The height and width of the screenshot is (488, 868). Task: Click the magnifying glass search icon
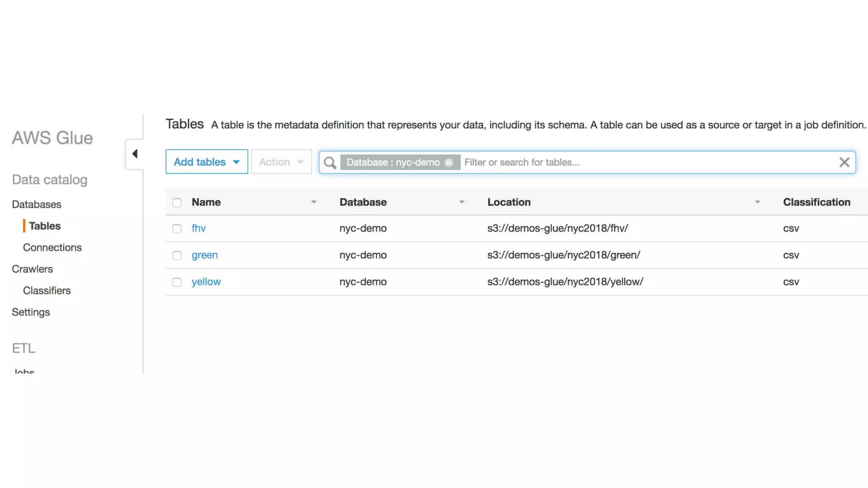[330, 163]
